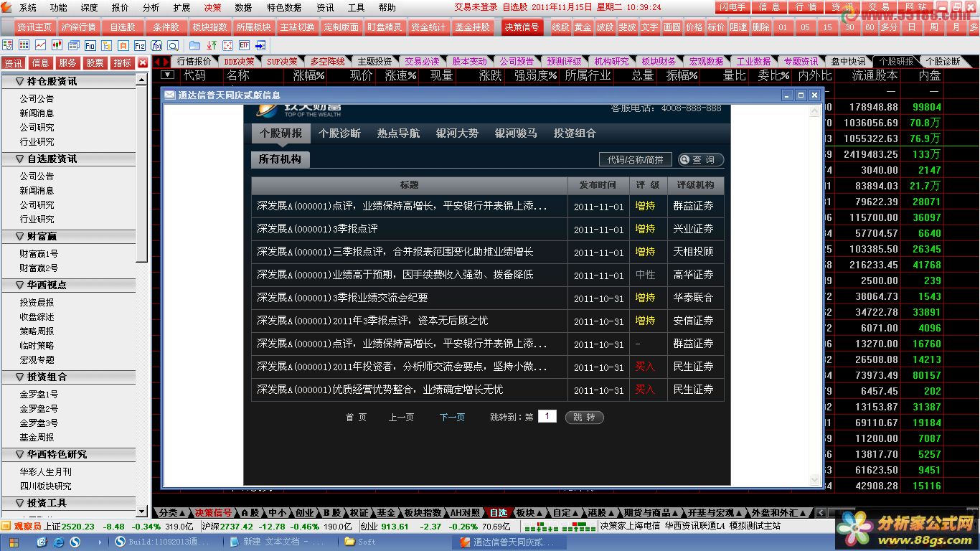
Task: Select the 30 minute period button
Action: pos(850,27)
